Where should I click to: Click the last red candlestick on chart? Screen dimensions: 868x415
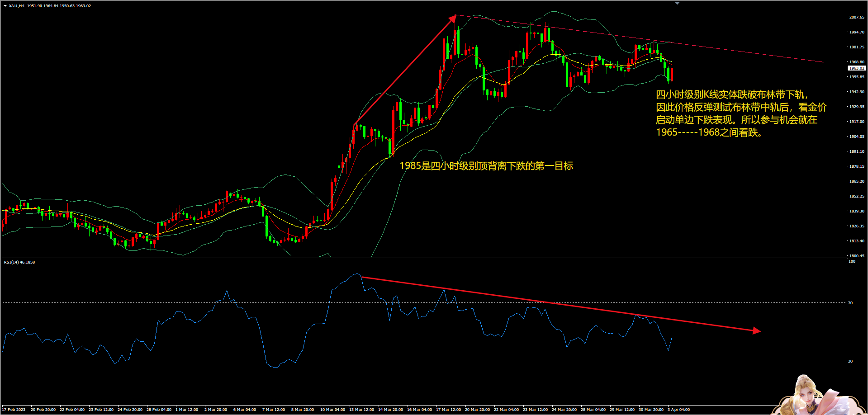click(x=672, y=74)
